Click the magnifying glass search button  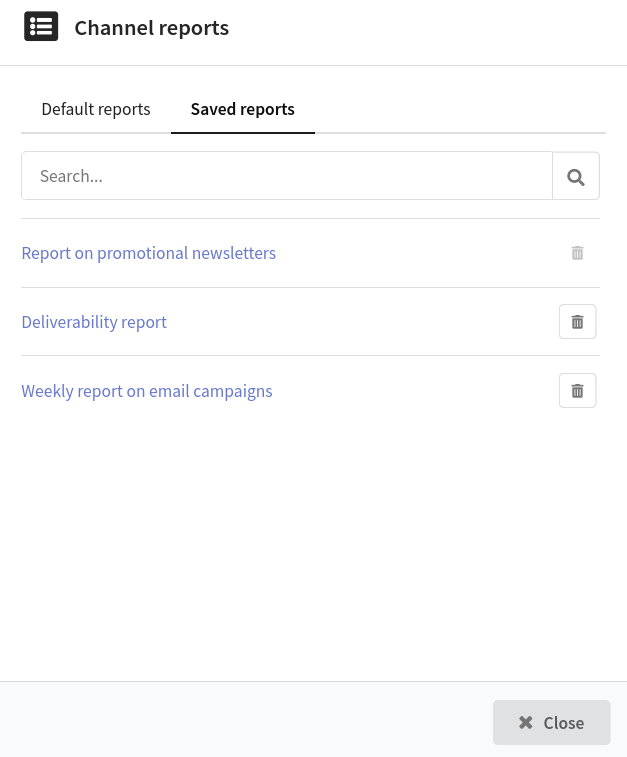point(576,176)
